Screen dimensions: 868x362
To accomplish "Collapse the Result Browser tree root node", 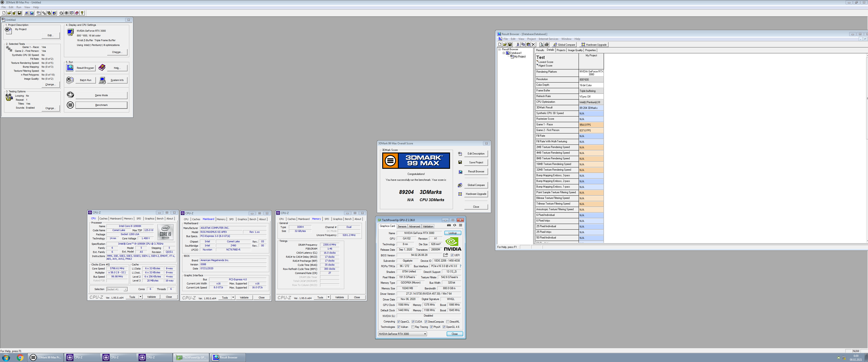I will (x=500, y=49).
